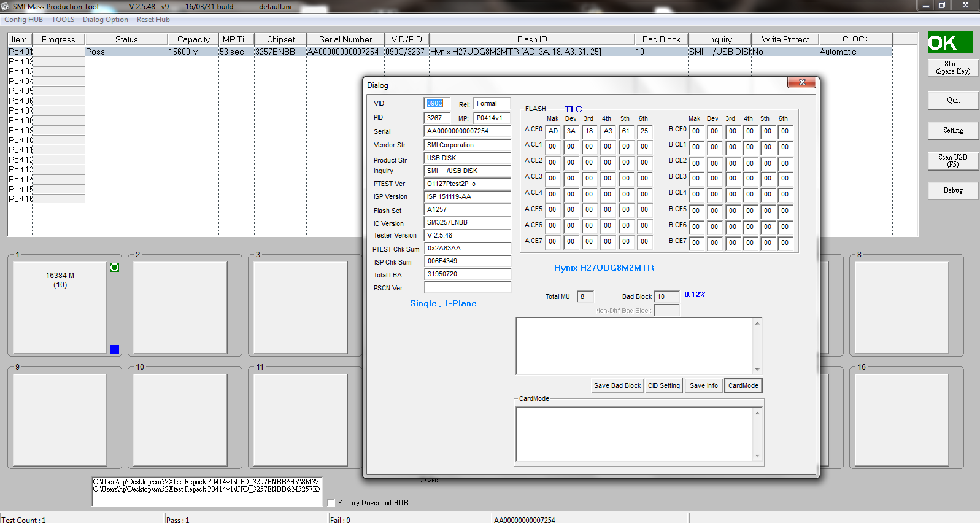Click the Capacity column header
The height and width of the screenshot is (523, 980).
click(193, 39)
